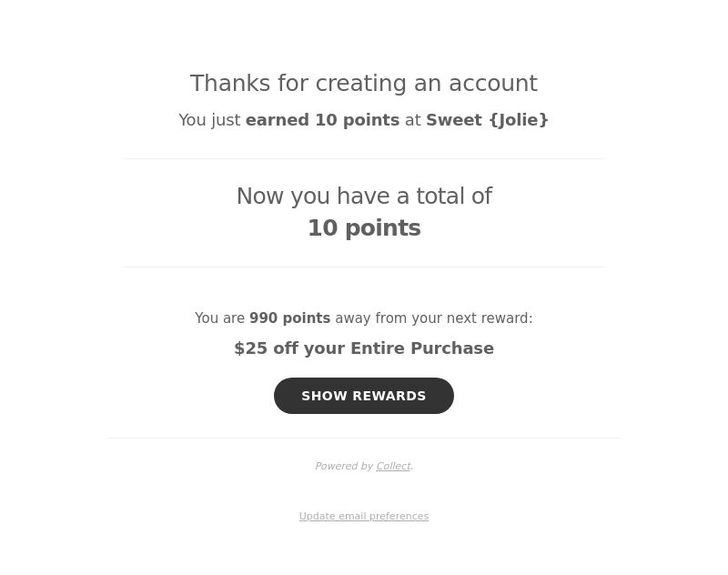Click the divider line below the earned points message
Screen dimensions: 728x575
coord(363,158)
